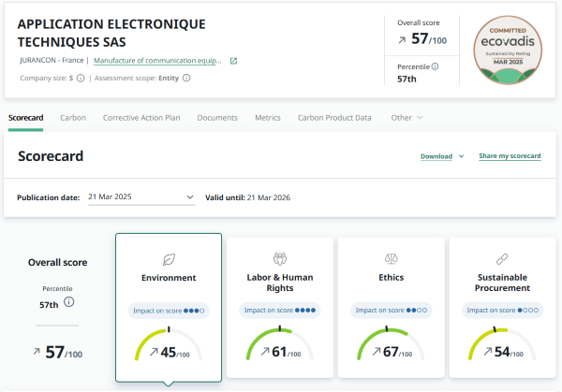Click the Ethics score gauge arc
This screenshot has width=562, height=392.
(x=391, y=342)
